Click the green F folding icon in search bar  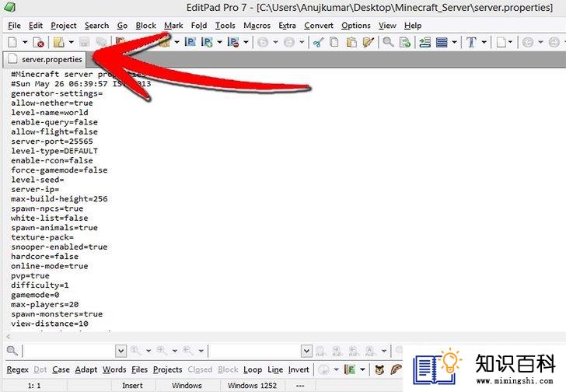[350, 369]
